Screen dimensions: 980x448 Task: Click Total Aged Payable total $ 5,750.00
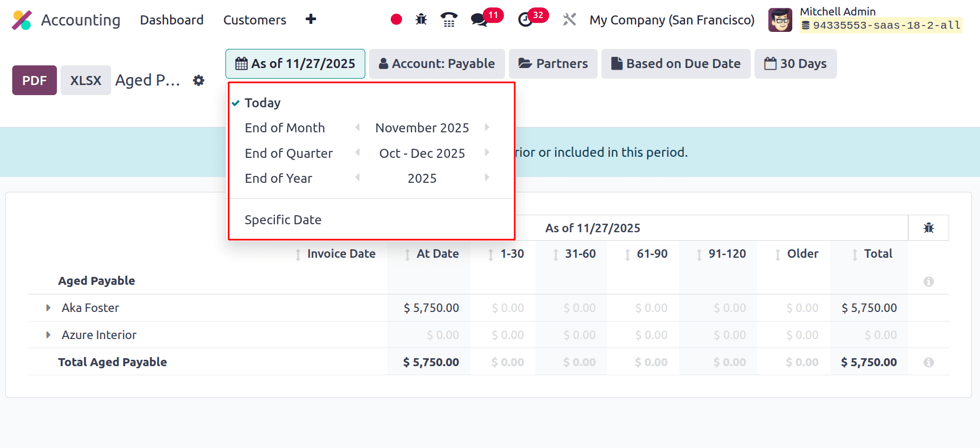(x=869, y=362)
